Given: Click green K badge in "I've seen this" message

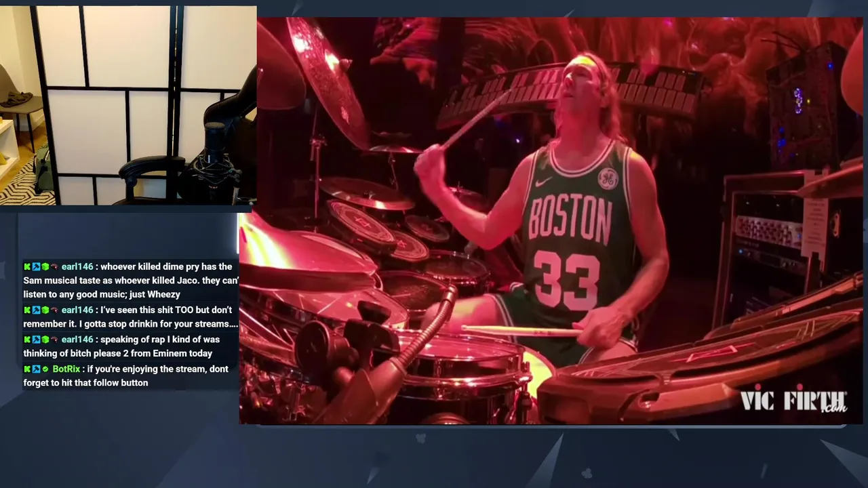Looking at the screenshot, I should coord(27,310).
